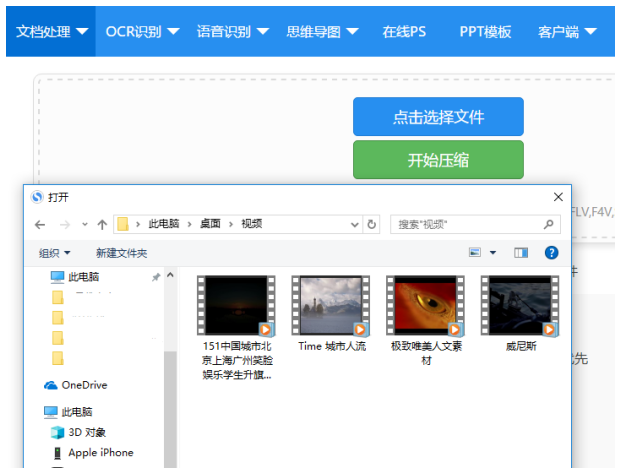Click the refresh button beside address bar
621x473 pixels.
click(372, 225)
